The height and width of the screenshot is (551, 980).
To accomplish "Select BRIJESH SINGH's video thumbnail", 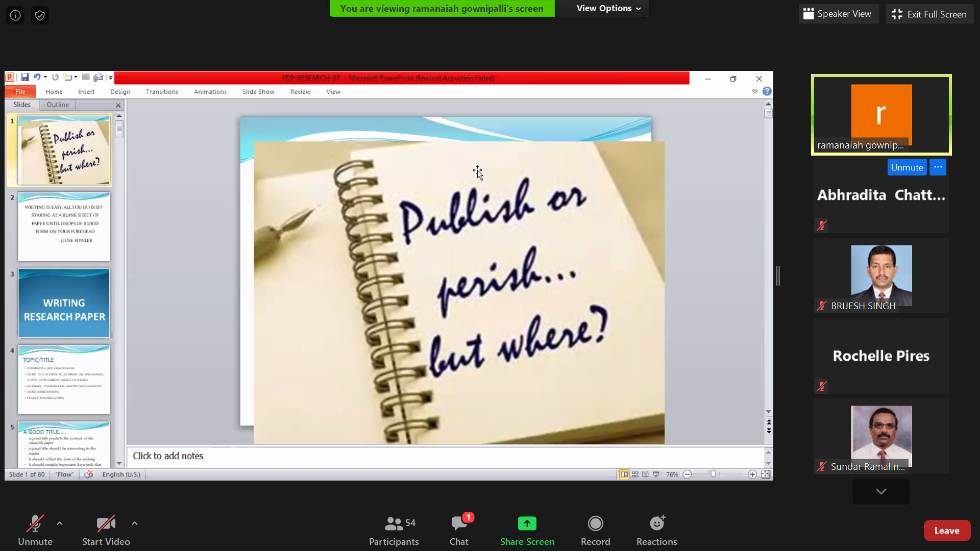I will 881,275.
